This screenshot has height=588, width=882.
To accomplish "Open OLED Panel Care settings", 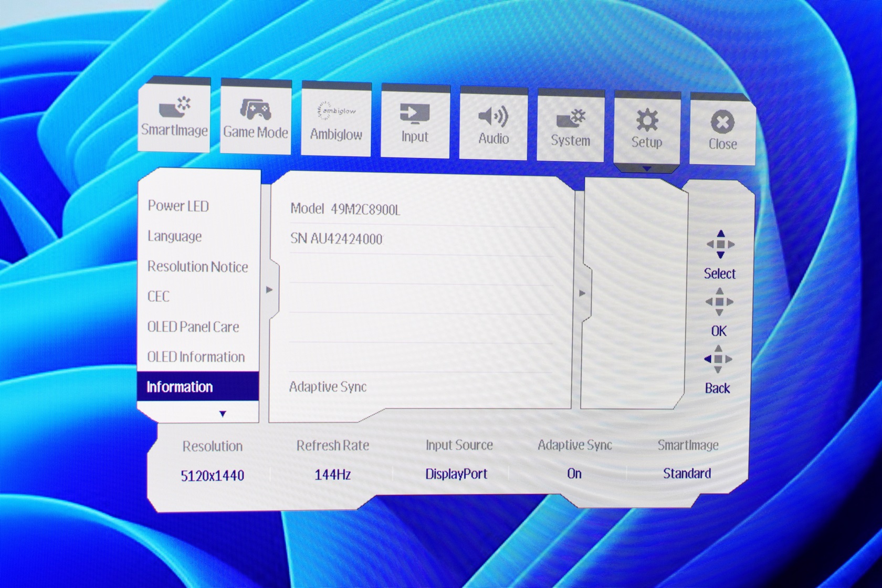I will pos(193,327).
